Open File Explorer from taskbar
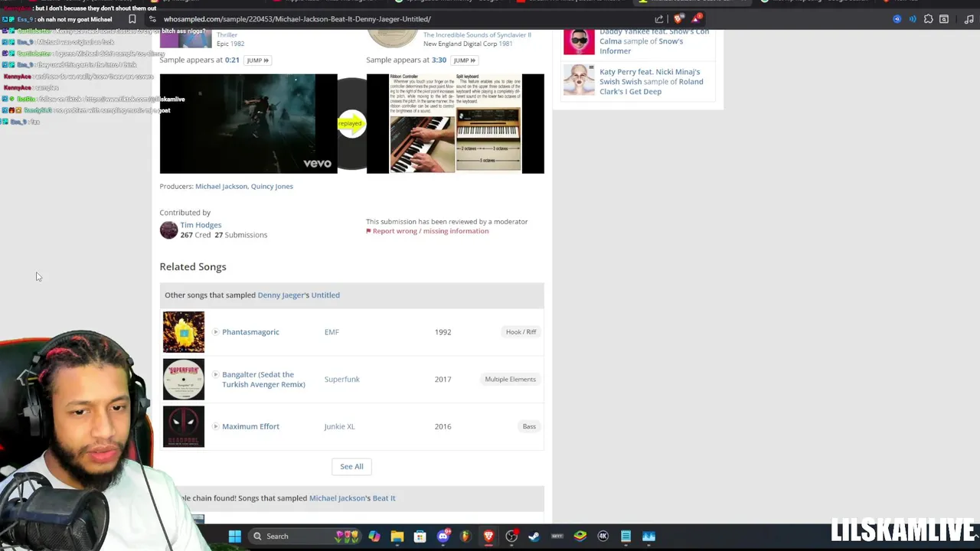The height and width of the screenshot is (551, 980). [397, 536]
